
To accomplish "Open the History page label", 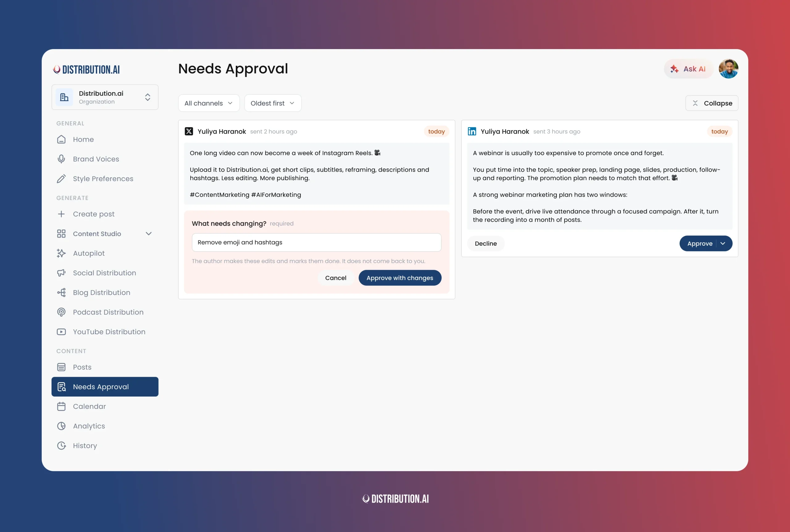I will coord(85,446).
